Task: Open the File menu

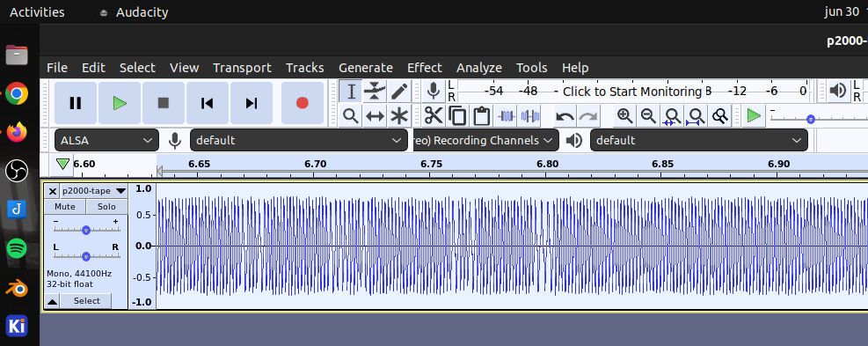Action: [57, 68]
